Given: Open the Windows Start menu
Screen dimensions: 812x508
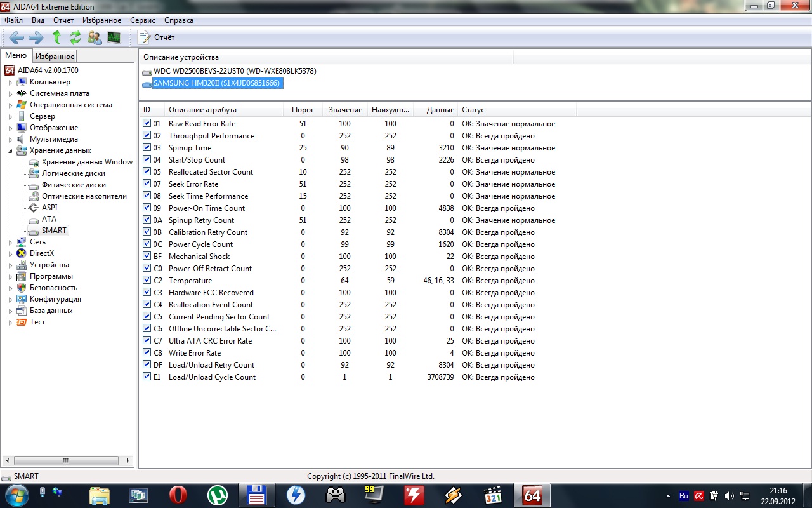Looking at the screenshot, I should click(16, 495).
